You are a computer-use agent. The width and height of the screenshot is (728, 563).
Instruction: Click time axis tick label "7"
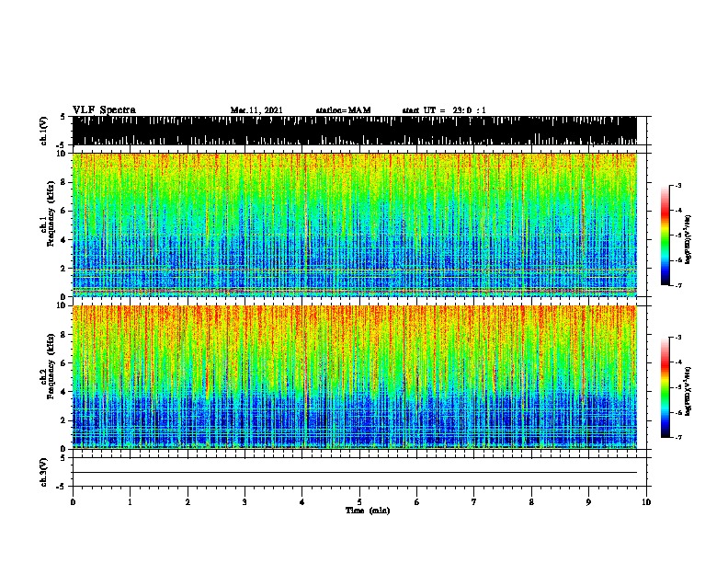click(x=474, y=502)
